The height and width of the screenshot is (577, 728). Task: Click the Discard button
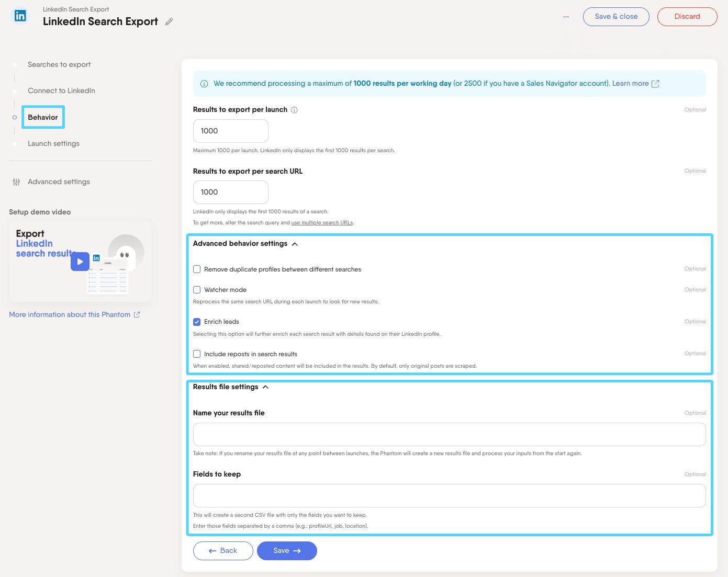(687, 17)
